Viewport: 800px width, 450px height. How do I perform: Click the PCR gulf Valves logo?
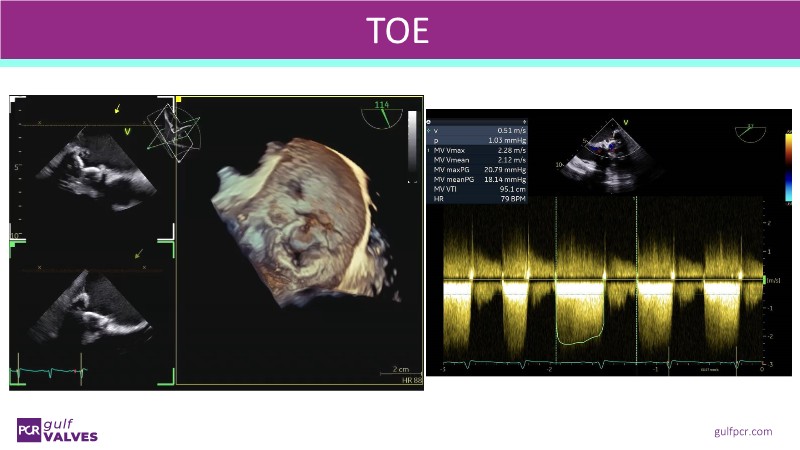pyautogui.click(x=56, y=430)
